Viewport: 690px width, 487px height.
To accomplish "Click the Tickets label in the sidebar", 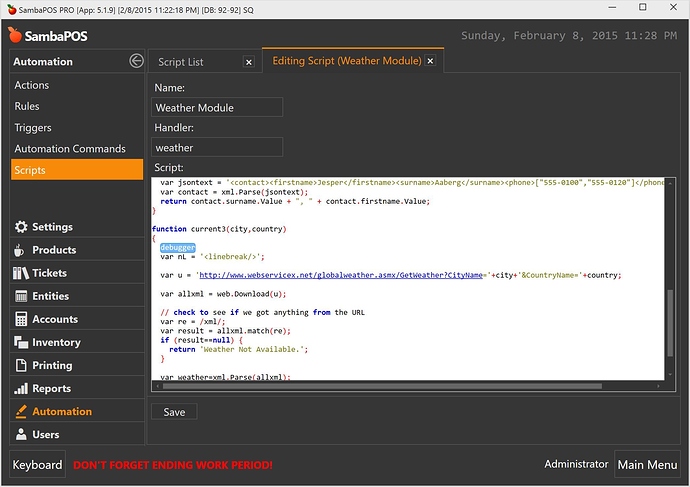I will pos(49,273).
